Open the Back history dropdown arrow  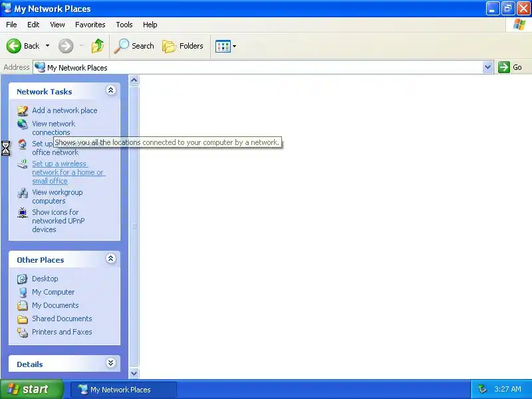tap(47, 46)
